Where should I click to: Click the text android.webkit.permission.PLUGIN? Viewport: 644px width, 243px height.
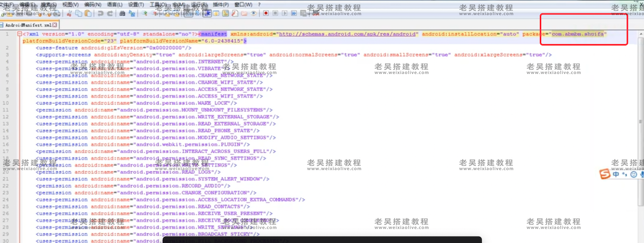pyautogui.click(x=189, y=144)
